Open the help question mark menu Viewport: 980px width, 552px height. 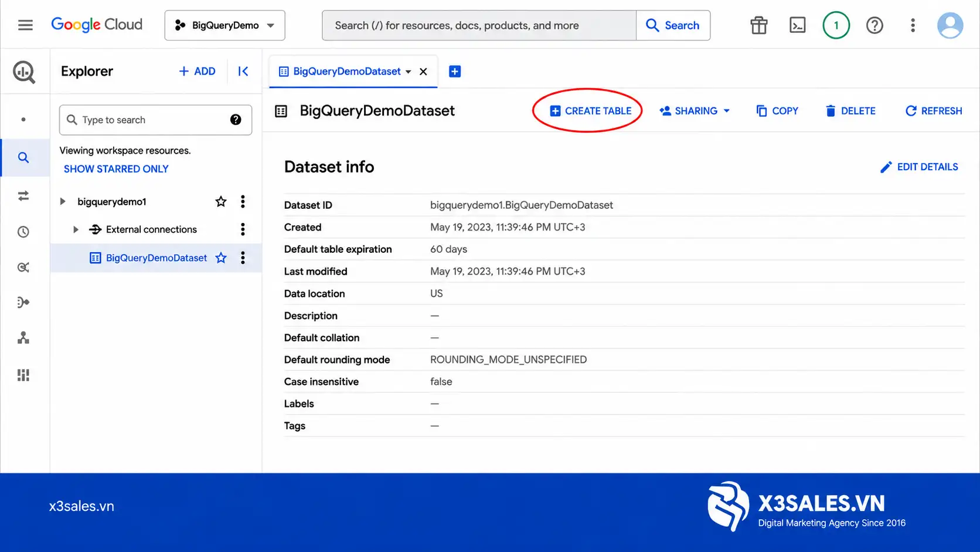coord(874,25)
